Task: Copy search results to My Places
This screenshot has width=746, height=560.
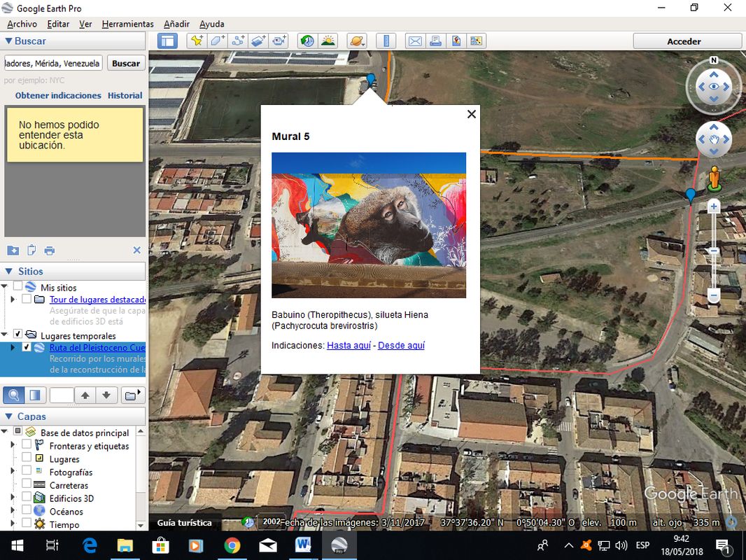Action: [13, 251]
